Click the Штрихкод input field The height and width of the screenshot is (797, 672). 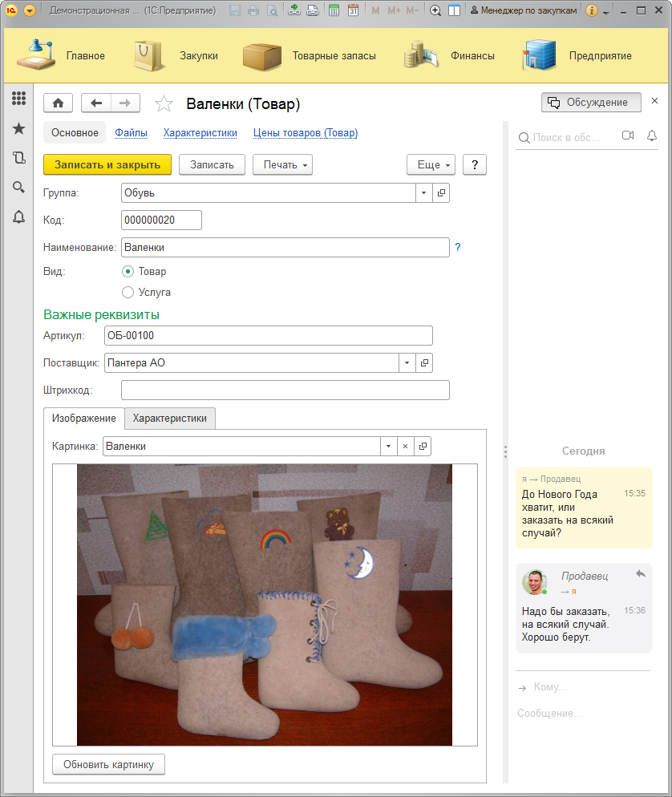tap(285, 390)
